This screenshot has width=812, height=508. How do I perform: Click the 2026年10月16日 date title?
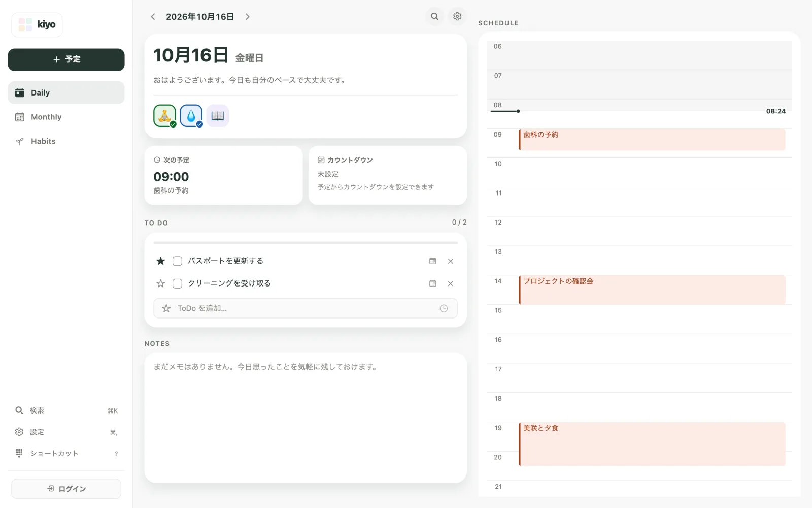pyautogui.click(x=200, y=17)
